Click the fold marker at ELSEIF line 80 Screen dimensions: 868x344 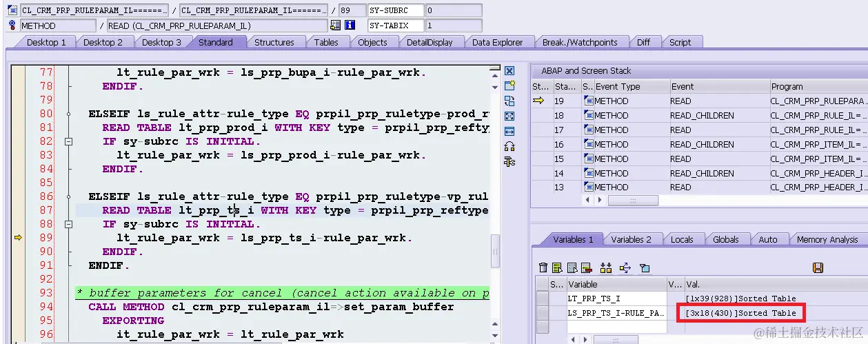coord(68,114)
